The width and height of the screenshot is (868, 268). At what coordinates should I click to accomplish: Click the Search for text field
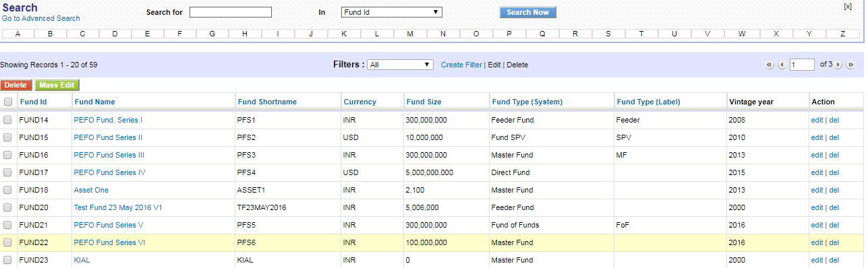tap(231, 12)
